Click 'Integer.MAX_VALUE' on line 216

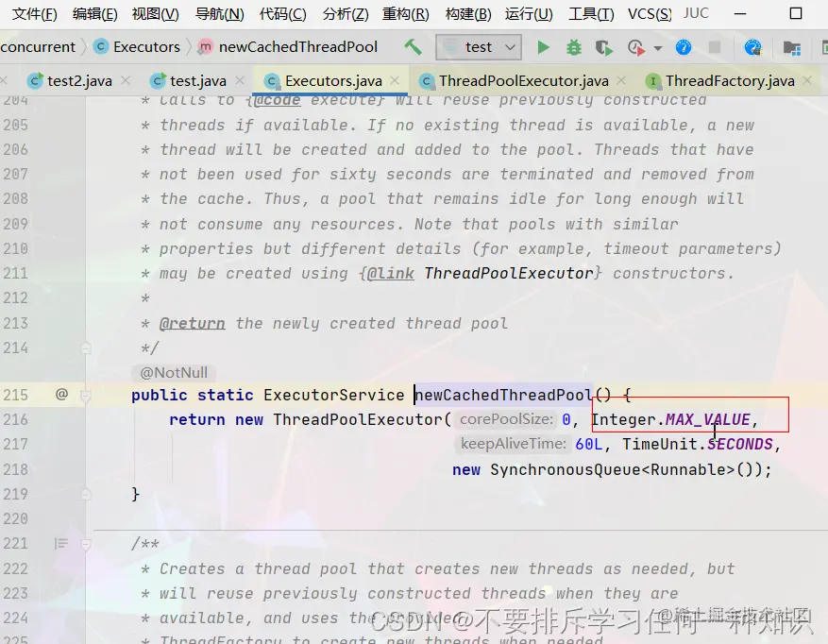click(x=670, y=420)
